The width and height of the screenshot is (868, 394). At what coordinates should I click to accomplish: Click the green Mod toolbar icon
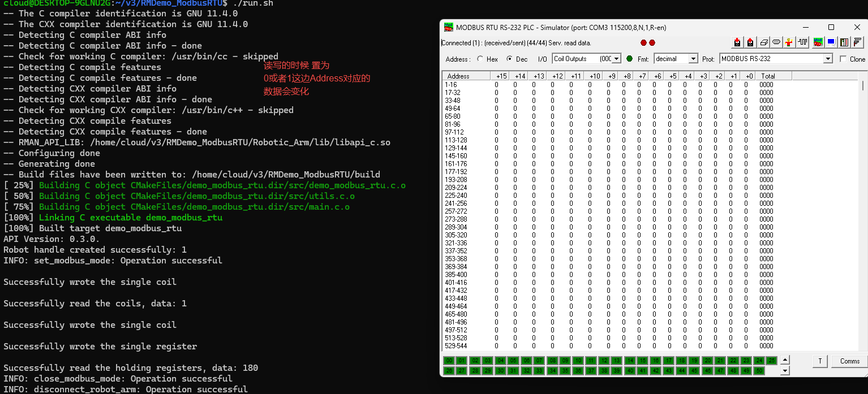818,42
